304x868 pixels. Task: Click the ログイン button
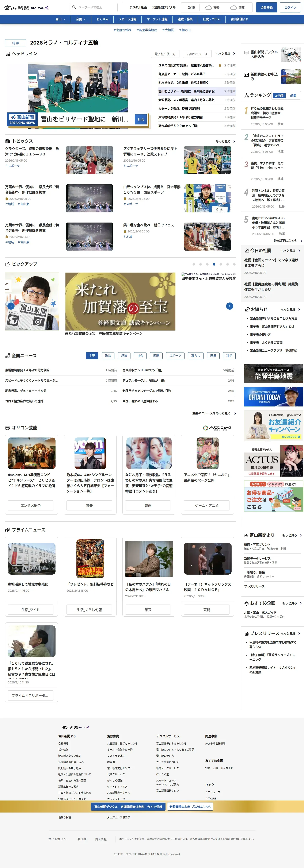pos(290,7)
